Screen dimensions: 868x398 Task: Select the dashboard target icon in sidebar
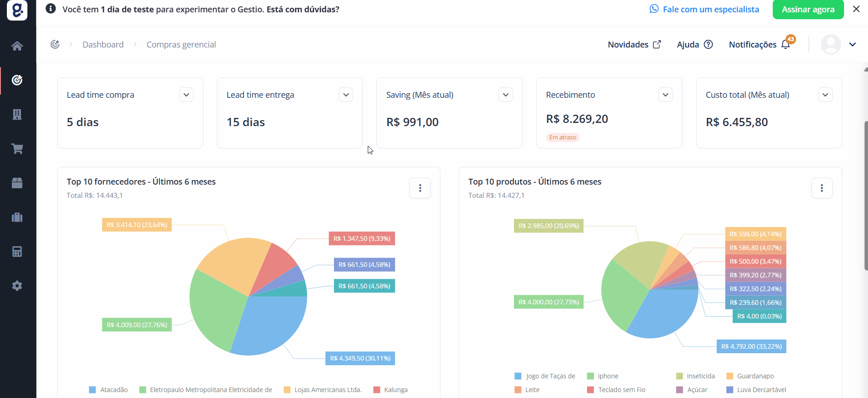tap(17, 80)
